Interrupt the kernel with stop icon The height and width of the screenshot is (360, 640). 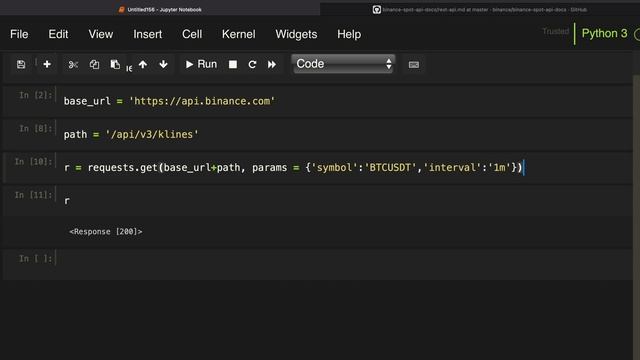[233, 64]
